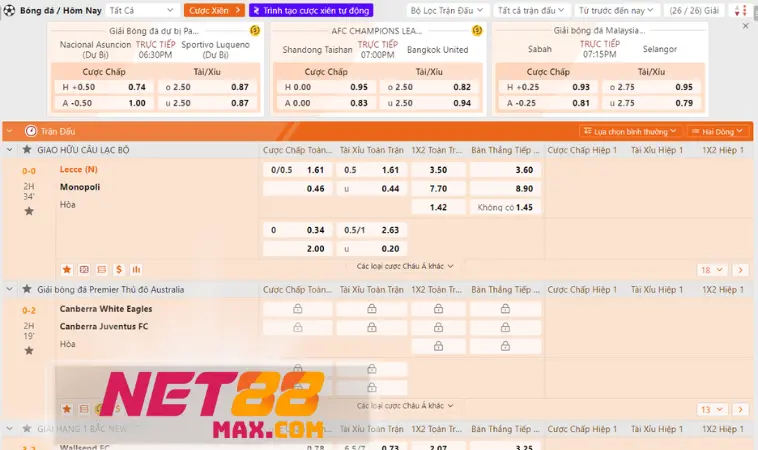
Task: Favorite the Lecce vs Monopoli match with the orange star
Action: pos(67,269)
